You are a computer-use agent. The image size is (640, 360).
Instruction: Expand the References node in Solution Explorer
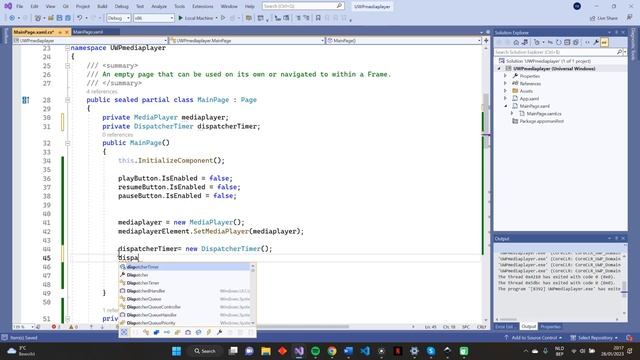tap(505, 83)
